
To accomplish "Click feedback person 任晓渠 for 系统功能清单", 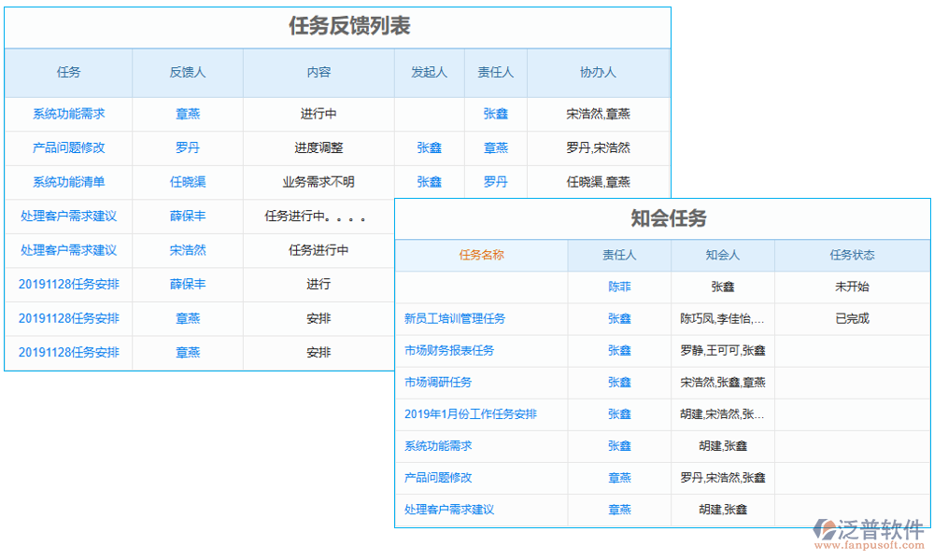I will point(187,182).
